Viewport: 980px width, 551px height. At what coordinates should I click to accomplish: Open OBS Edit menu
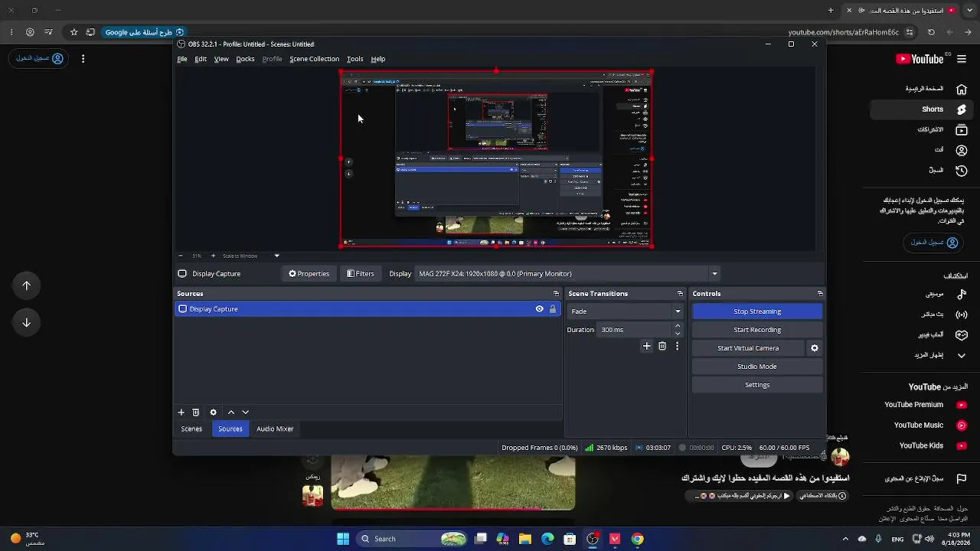(201, 59)
